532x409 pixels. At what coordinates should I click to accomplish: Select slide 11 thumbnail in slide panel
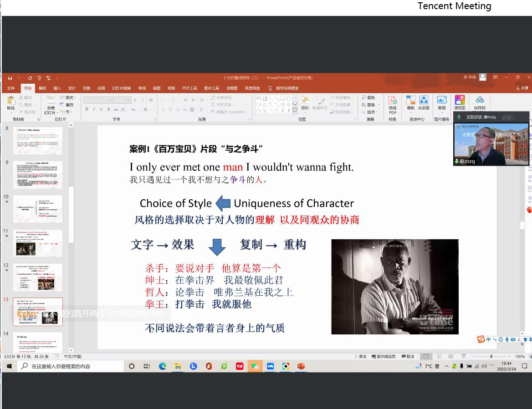click(38, 243)
